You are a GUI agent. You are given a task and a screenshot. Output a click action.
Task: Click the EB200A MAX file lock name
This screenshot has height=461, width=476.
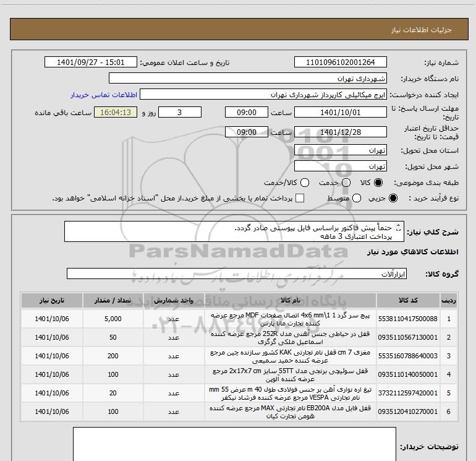[x=290, y=411]
